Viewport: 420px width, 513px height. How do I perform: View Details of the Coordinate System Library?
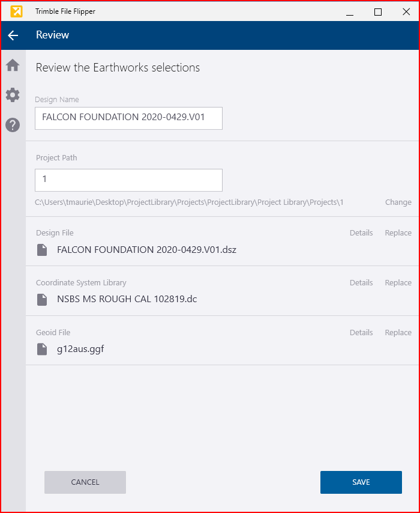click(361, 282)
